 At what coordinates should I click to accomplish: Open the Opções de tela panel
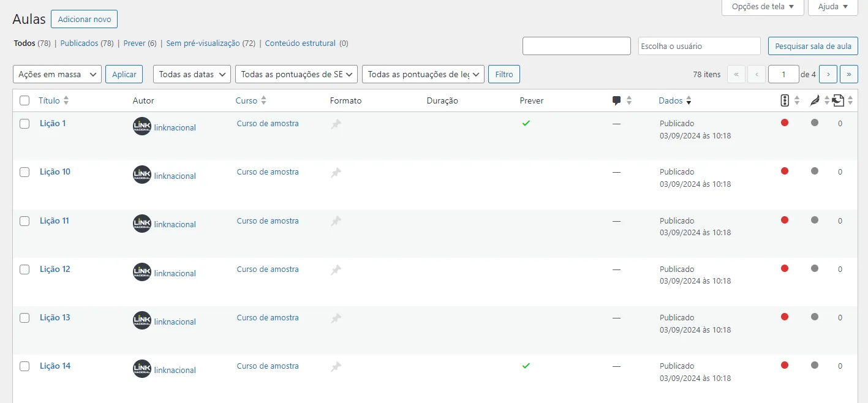[762, 7]
